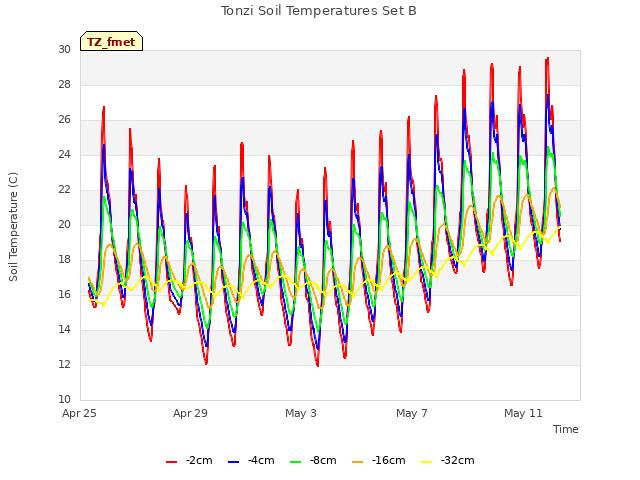This screenshot has width=640, height=480.
Task: Click the Time axis label
Action: pos(566,429)
